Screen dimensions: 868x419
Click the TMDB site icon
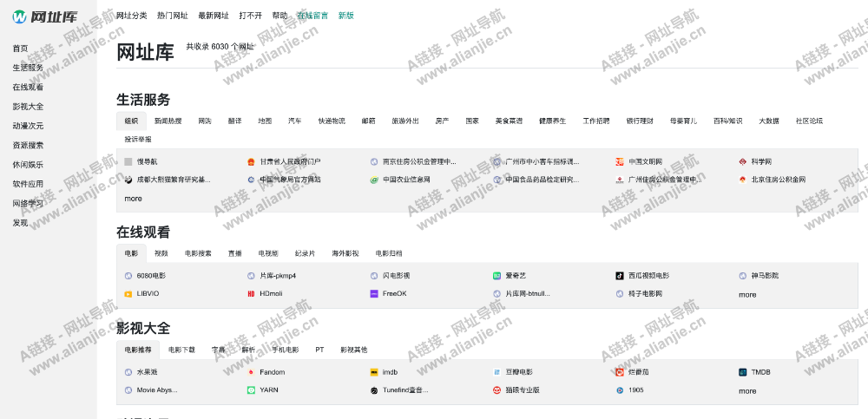pyautogui.click(x=743, y=372)
